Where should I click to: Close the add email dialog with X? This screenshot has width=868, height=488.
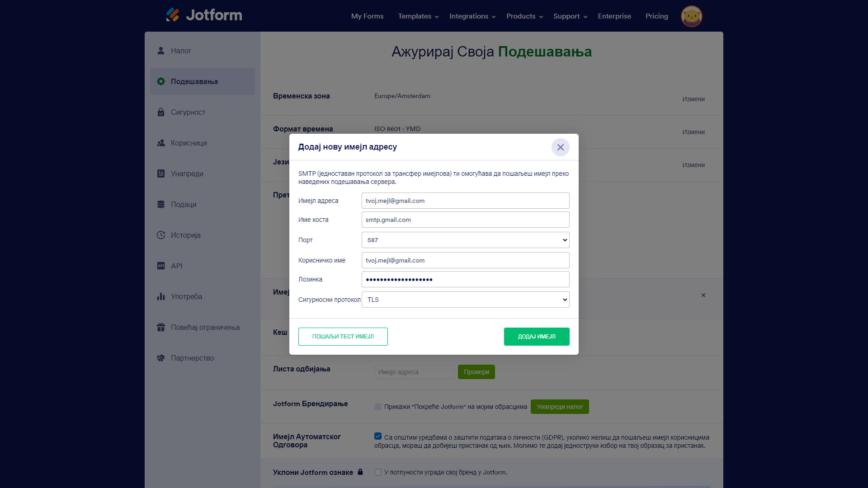tap(560, 147)
